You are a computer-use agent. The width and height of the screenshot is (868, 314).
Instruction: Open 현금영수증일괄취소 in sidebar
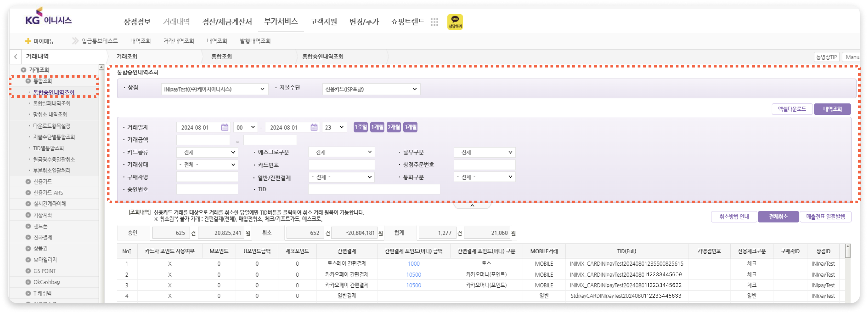coord(54,159)
